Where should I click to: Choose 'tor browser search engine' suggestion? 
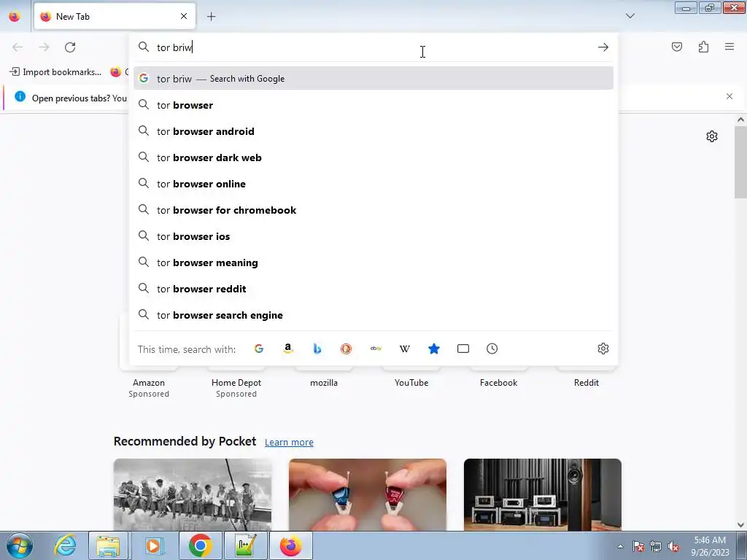[x=373, y=315]
